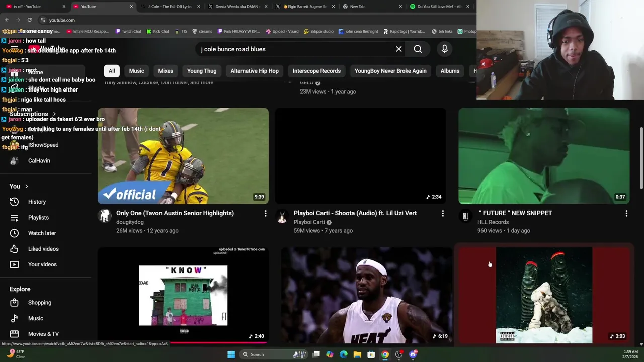Open the Eklipse studio bookmark
The width and height of the screenshot is (644, 362).
coord(318,31)
